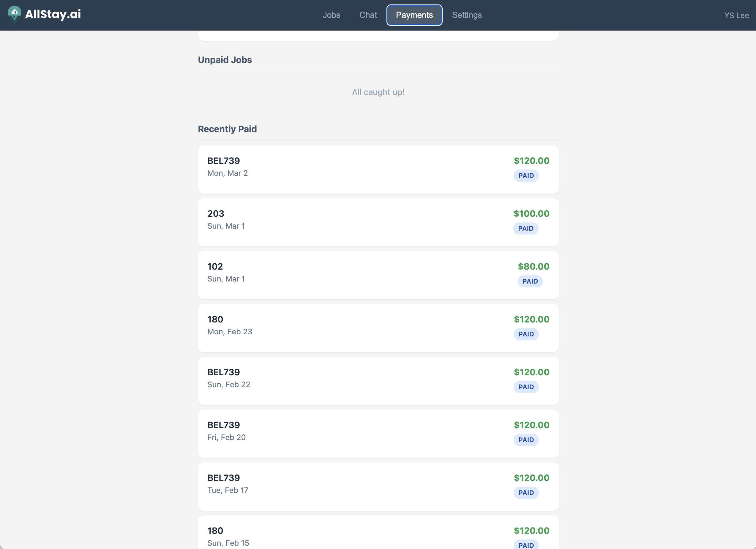Open BEL739 payment from Sun, Feb 22
The height and width of the screenshot is (549, 756).
[378, 381]
